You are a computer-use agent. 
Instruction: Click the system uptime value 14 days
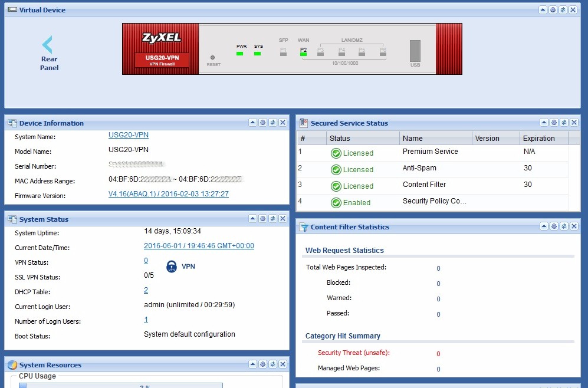tap(172, 231)
